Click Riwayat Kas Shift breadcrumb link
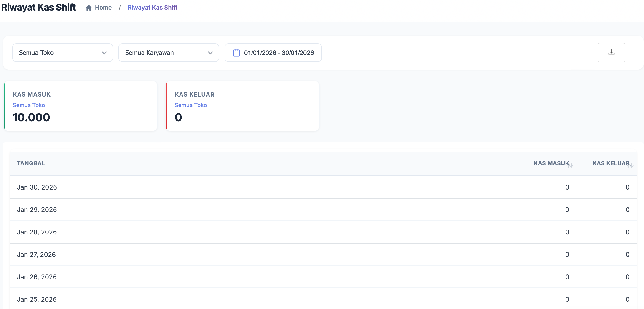The image size is (644, 309). pyautogui.click(x=152, y=8)
